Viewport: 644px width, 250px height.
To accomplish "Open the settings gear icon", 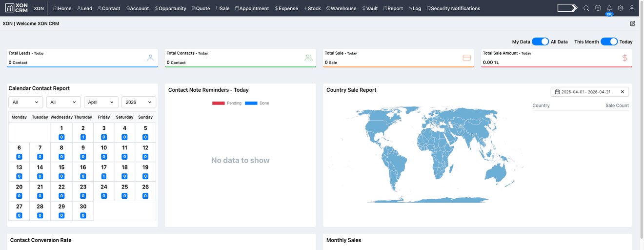I will point(620,8).
